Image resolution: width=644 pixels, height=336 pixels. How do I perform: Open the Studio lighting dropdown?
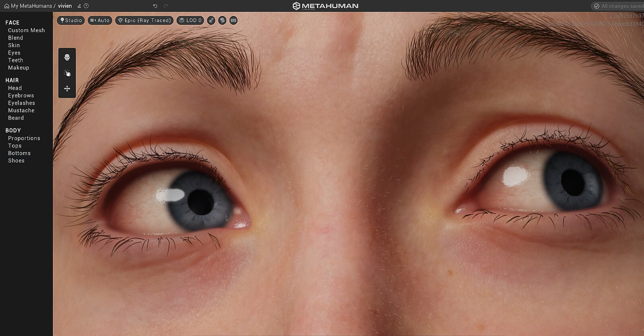tap(71, 20)
